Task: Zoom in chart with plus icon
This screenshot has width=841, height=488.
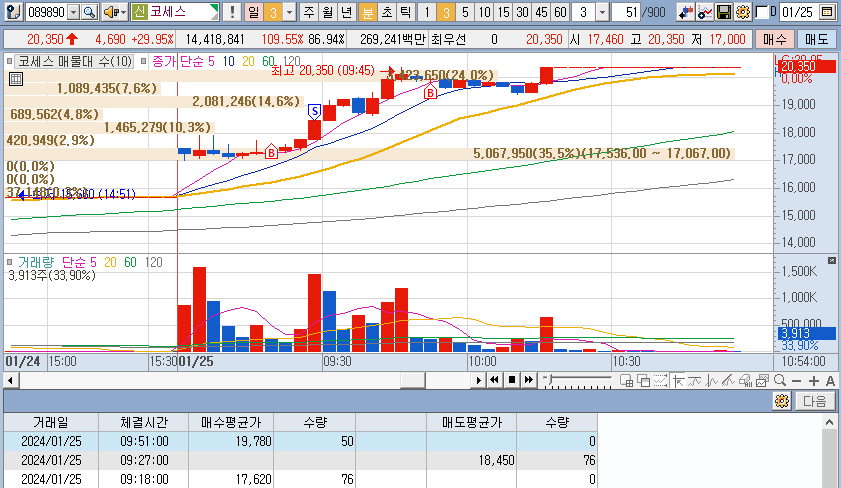Action: [x=814, y=381]
